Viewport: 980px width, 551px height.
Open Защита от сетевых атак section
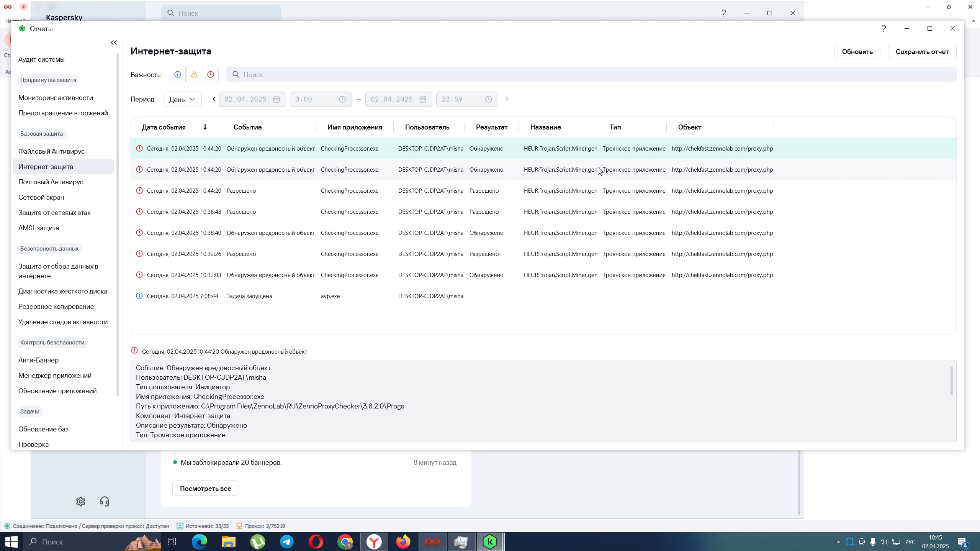[x=54, y=213]
